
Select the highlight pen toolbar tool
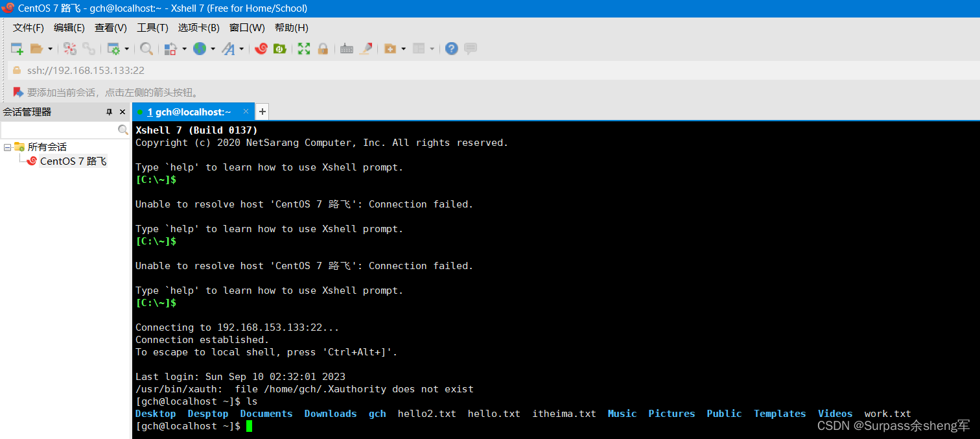tap(366, 49)
